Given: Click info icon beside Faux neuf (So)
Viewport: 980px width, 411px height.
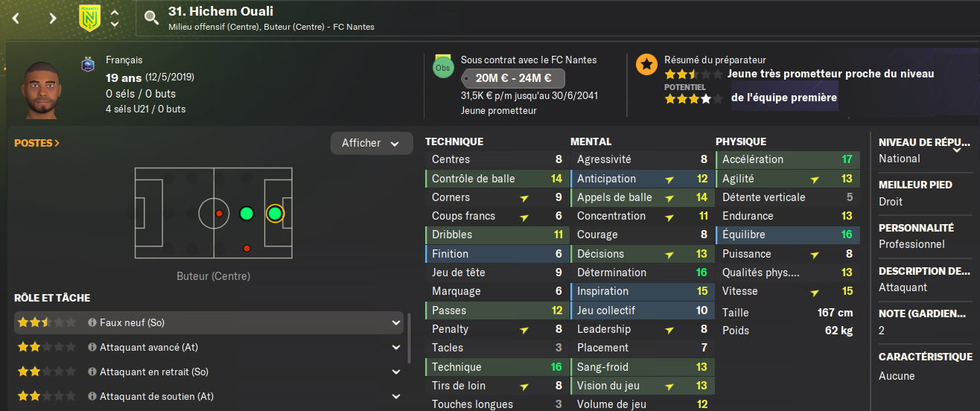Looking at the screenshot, I should click(92, 323).
